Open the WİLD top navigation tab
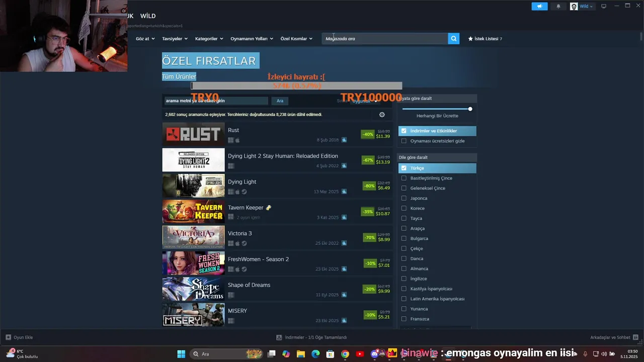644x362 pixels. (x=148, y=16)
